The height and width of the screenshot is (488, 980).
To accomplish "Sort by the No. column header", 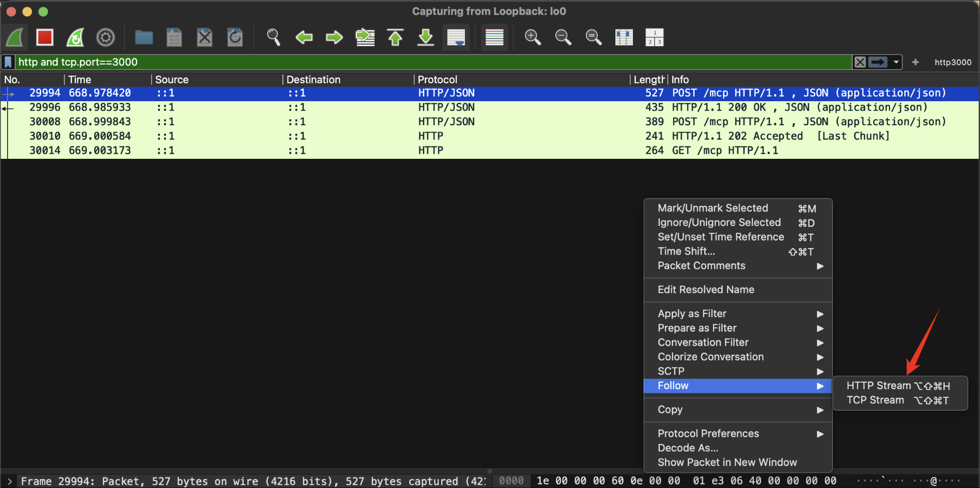I will [x=33, y=80].
